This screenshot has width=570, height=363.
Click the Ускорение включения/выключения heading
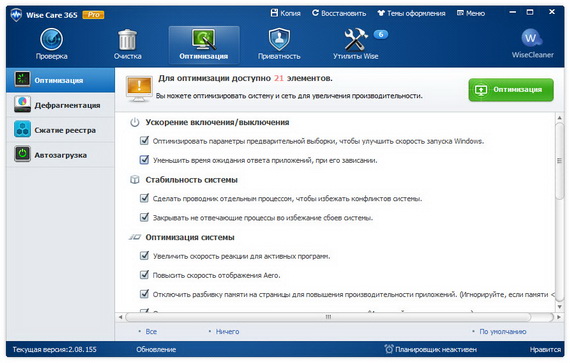pyautogui.click(x=217, y=122)
